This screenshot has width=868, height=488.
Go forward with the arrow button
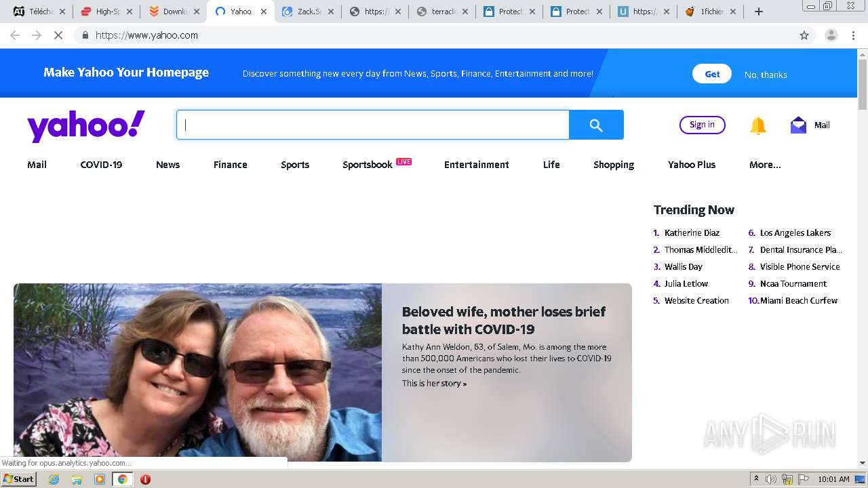click(x=37, y=35)
